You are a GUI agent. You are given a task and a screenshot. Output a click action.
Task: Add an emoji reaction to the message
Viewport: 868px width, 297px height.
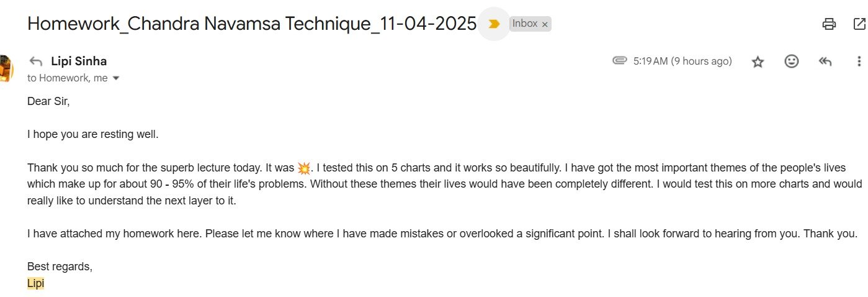coord(791,61)
